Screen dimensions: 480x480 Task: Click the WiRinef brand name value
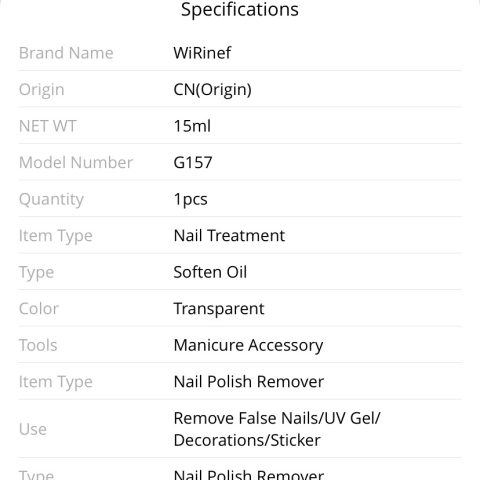pyautogui.click(x=202, y=53)
